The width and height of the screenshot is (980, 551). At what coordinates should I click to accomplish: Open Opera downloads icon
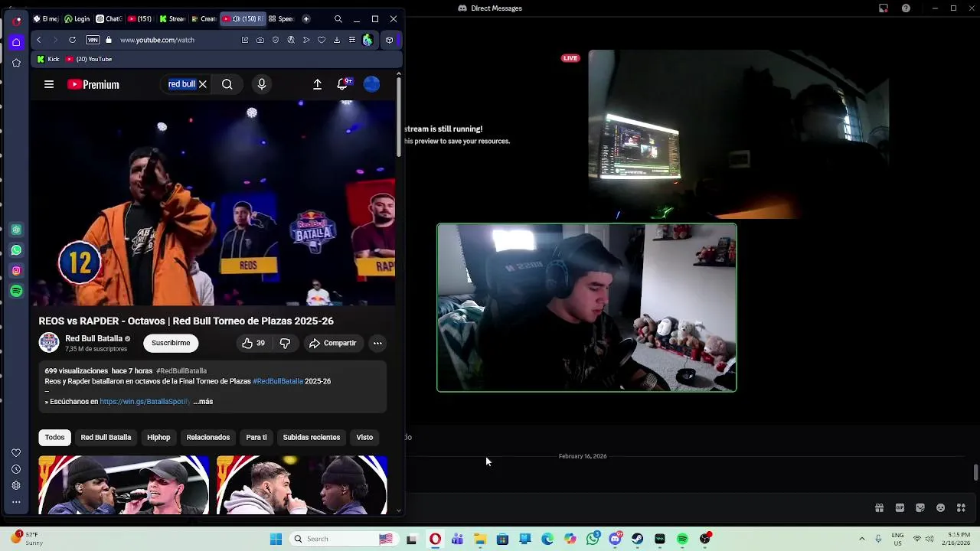(x=337, y=40)
